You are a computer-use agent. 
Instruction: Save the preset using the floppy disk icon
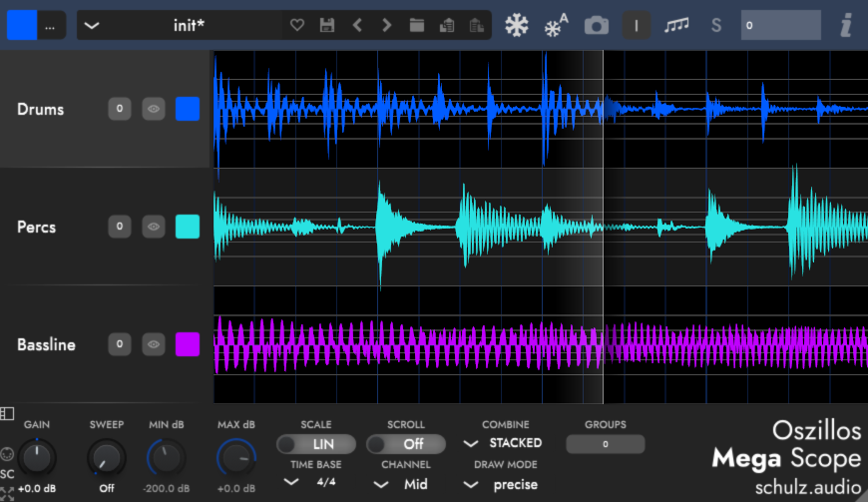(x=326, y=26)
